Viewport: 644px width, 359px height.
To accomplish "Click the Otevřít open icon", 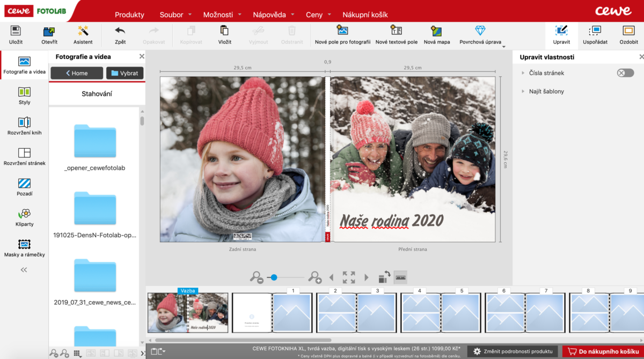I will (x=49, y=31).
